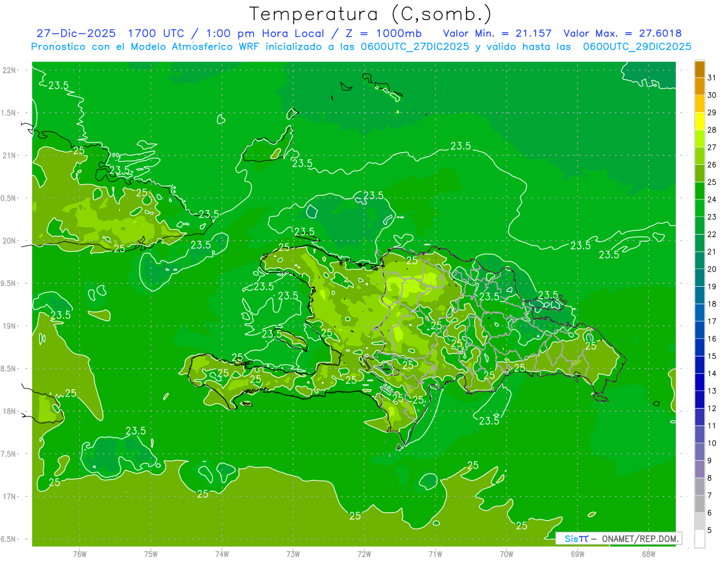
Task: Click the '70W' longitude axis label
Action: coord(507,554)
